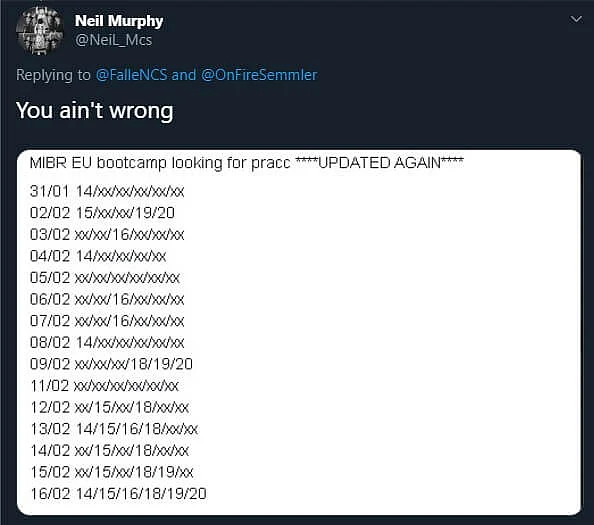Visit the @FalleNCS mention link
This screenshot has width=594, height=525.
point(131,75)
